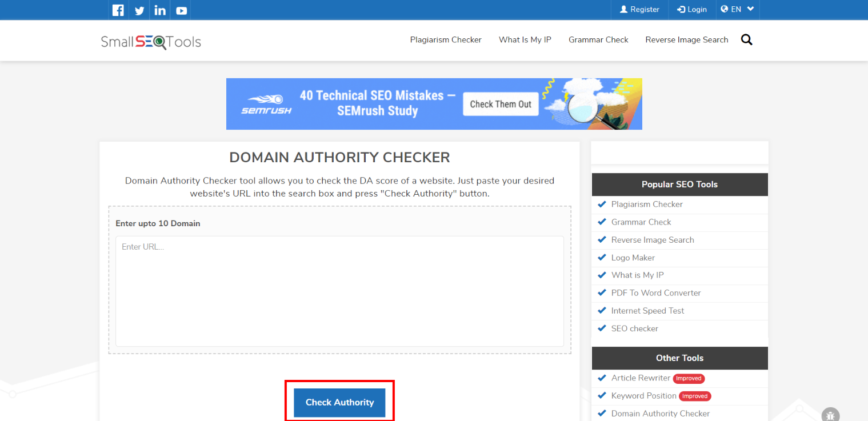Select Grammar Check in navigation bar

click(598, 40)
